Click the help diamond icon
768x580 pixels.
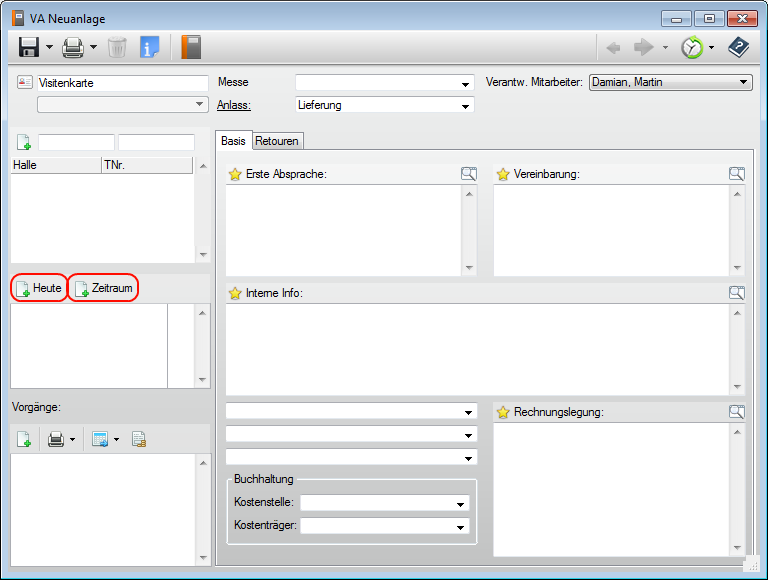click(x=738, y=47)
